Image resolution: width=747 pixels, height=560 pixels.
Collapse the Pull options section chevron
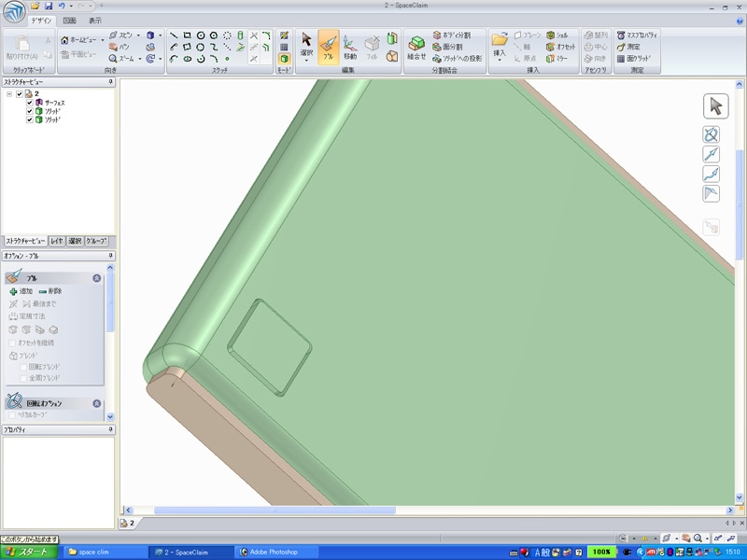(x=96, y=278)
